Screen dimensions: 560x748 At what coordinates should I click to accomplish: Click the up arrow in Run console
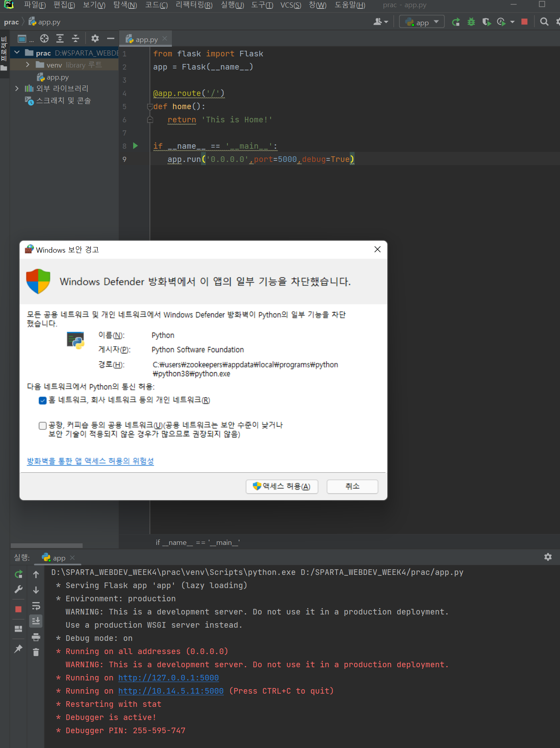36,574
